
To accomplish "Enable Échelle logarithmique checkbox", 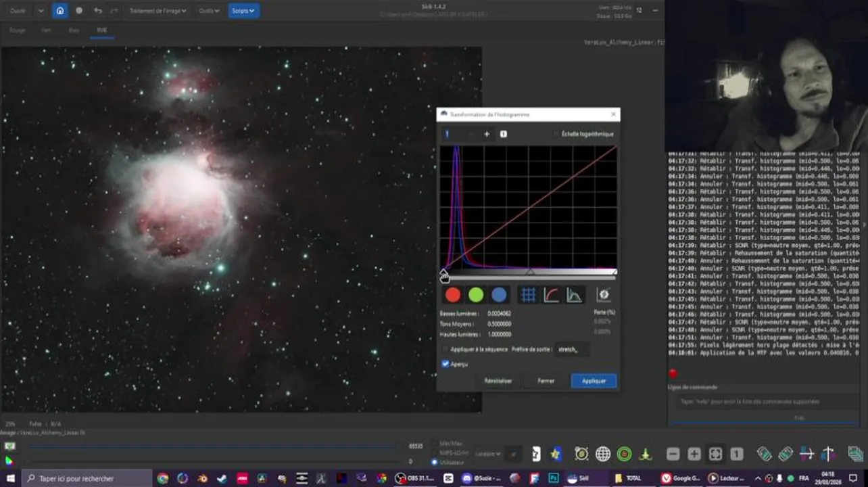I will [556, 134].
